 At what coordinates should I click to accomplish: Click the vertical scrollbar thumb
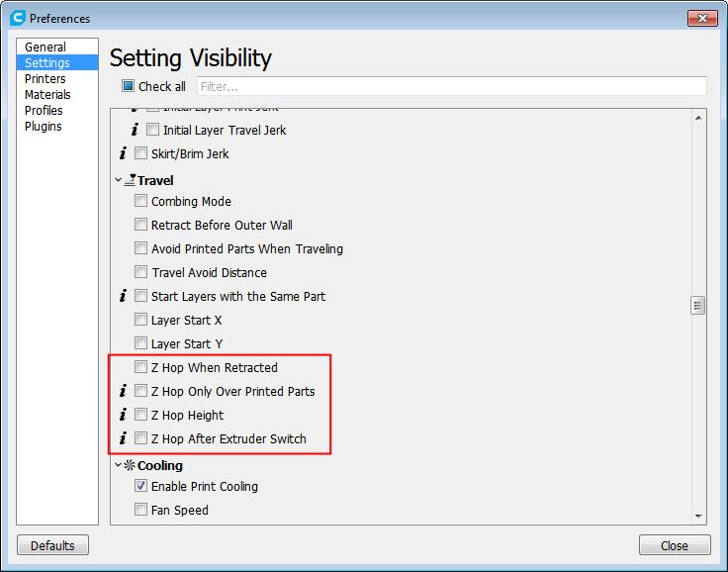point(698,306)
